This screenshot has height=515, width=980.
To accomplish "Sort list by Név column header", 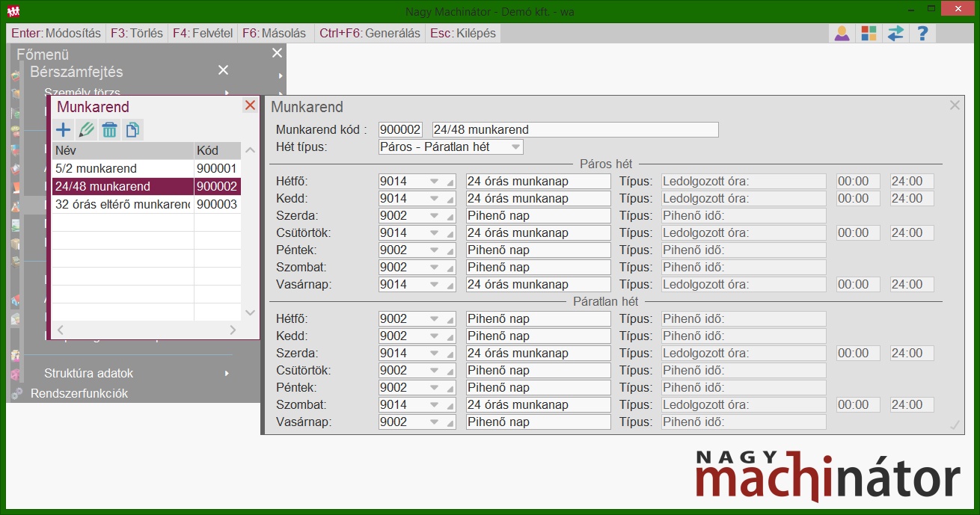I will 123,151.
